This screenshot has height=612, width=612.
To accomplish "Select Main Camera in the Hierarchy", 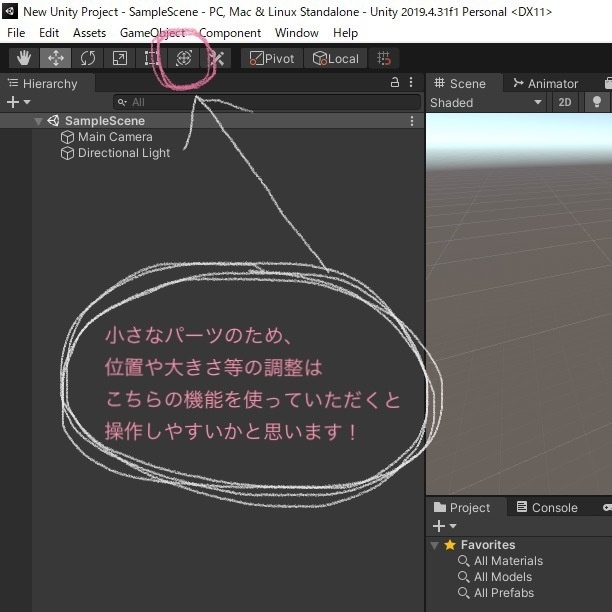I will click(115, 137).
